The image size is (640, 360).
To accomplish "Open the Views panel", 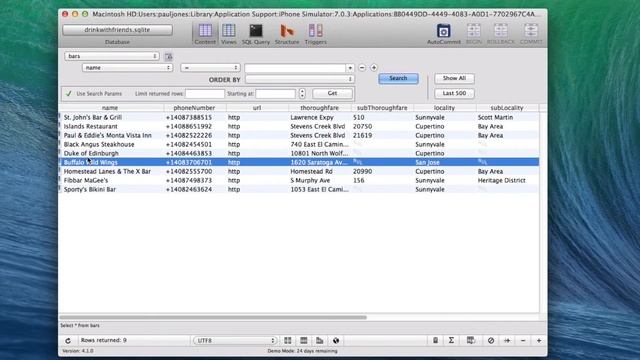I will (x=229, y=34).
